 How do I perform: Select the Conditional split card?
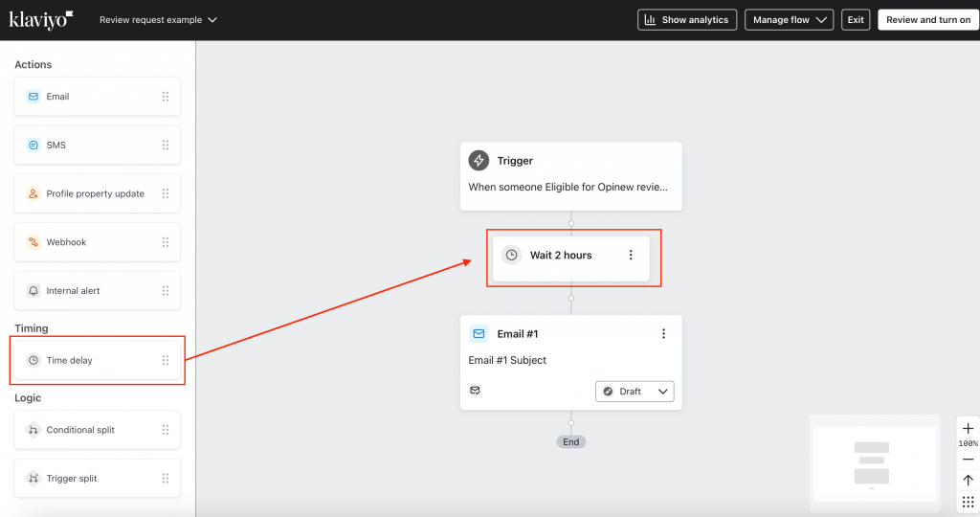coord(97,430)
